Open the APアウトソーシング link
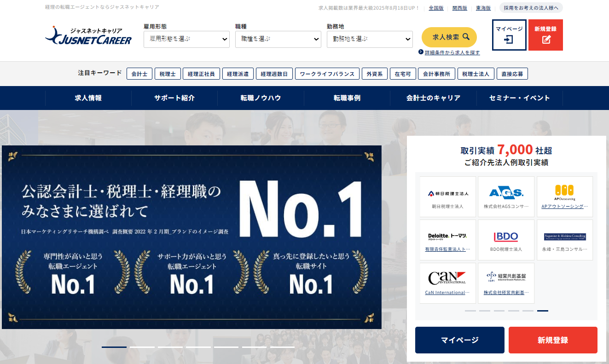The image size is (609, 364). coord(564,207)
